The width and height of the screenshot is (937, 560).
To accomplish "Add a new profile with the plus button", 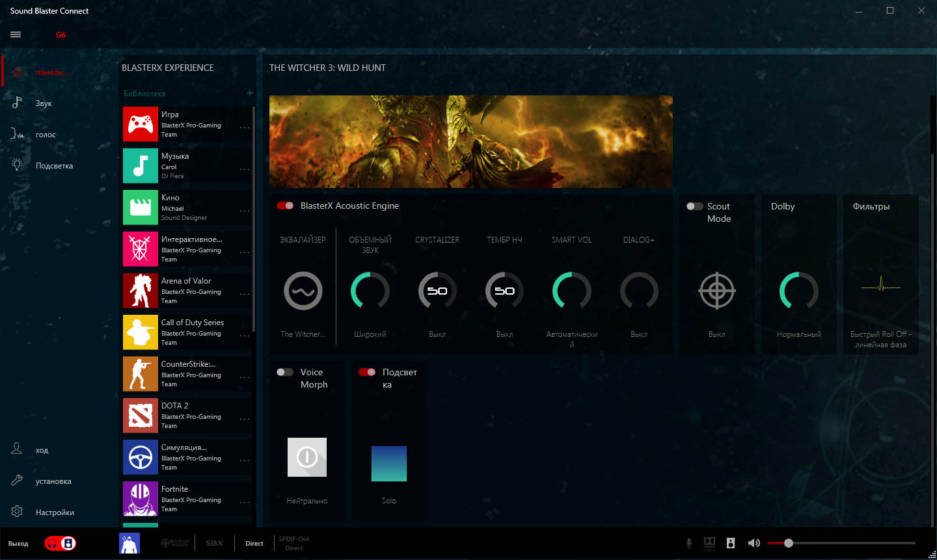I will point(249,93).
